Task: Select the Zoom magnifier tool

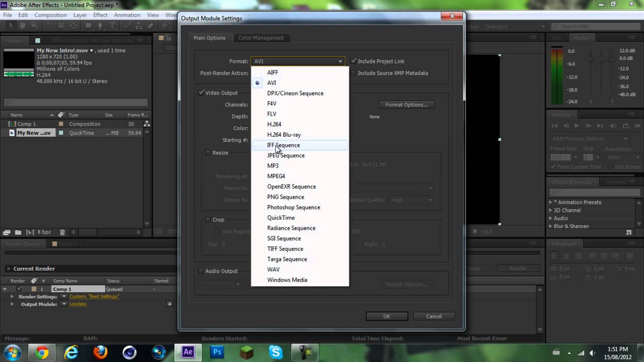Action: (x=35, y=26)
